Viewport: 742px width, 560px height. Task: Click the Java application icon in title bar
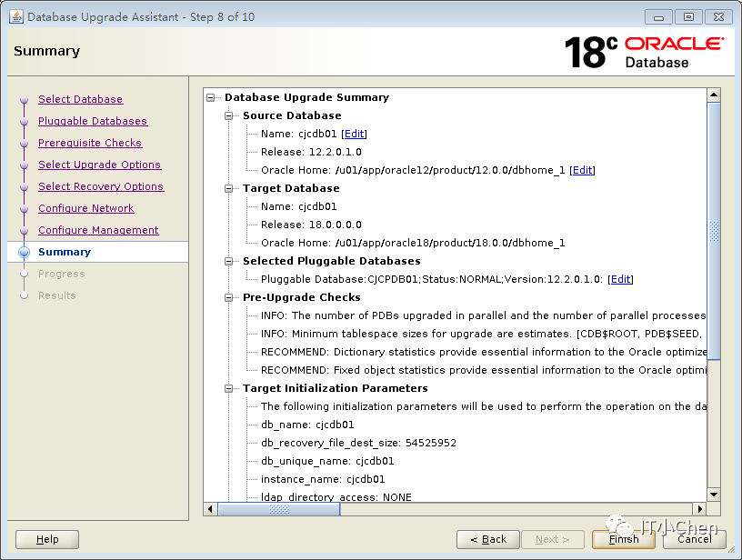[16, 16]
